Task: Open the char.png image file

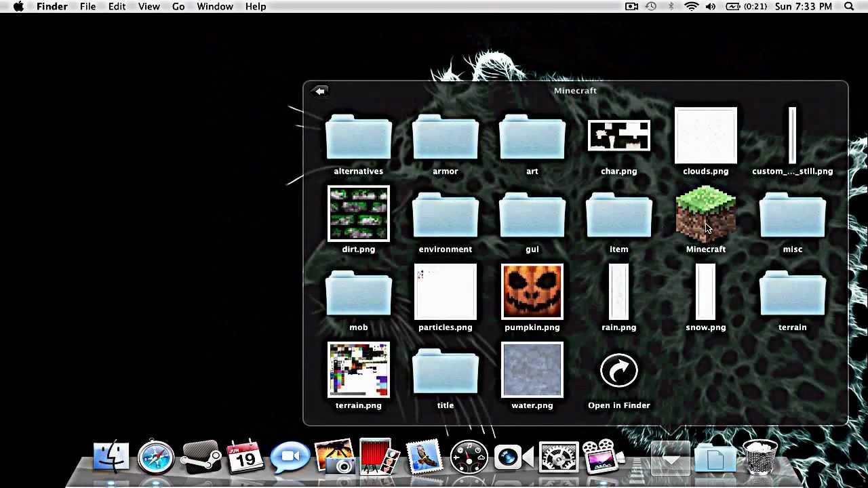Action: pos(618,136)
